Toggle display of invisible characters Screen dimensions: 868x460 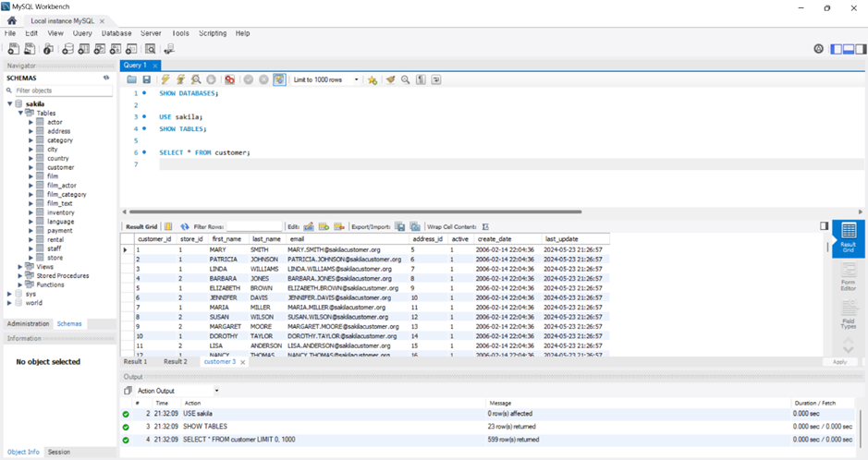(x=421, y=79)
